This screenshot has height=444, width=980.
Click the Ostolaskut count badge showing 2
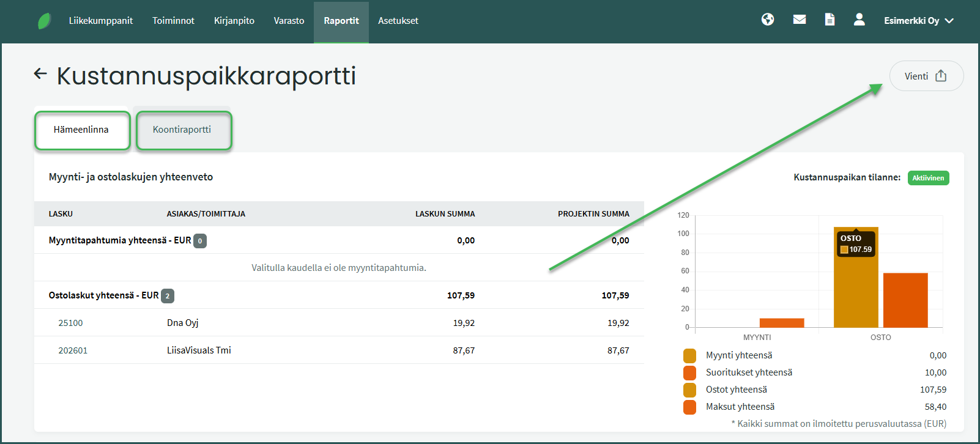[168, 296]
